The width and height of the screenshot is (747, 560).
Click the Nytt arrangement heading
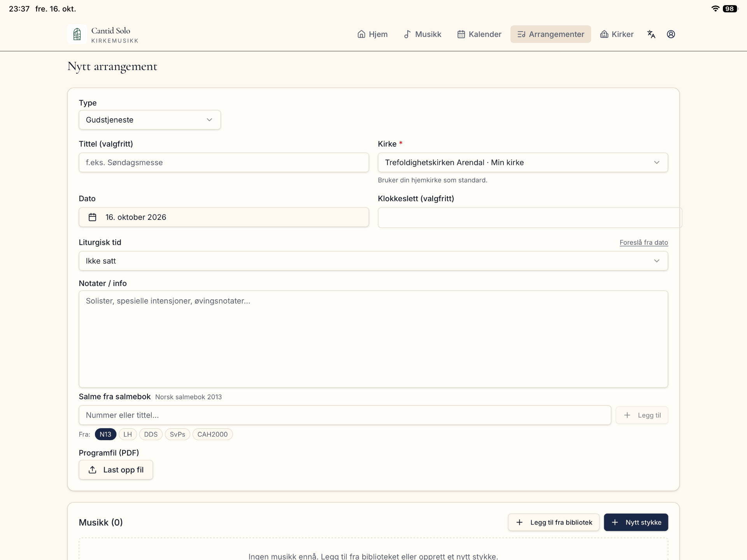click(x=112, y=67)
